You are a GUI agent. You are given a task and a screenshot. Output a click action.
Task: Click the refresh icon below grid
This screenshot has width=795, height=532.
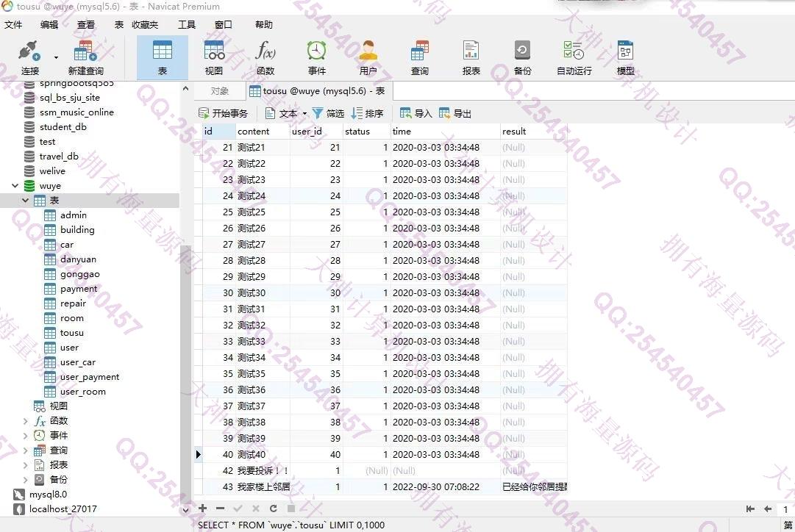[274, 508]
